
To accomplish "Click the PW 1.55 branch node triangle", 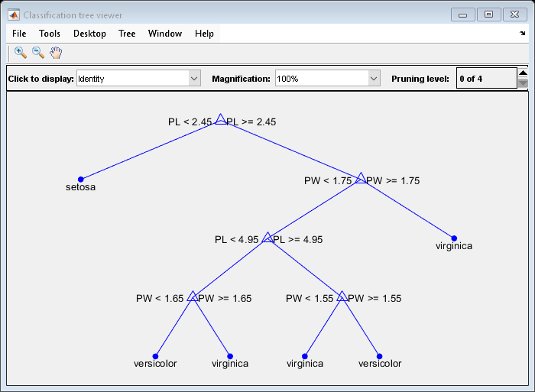I will (342, 297).
